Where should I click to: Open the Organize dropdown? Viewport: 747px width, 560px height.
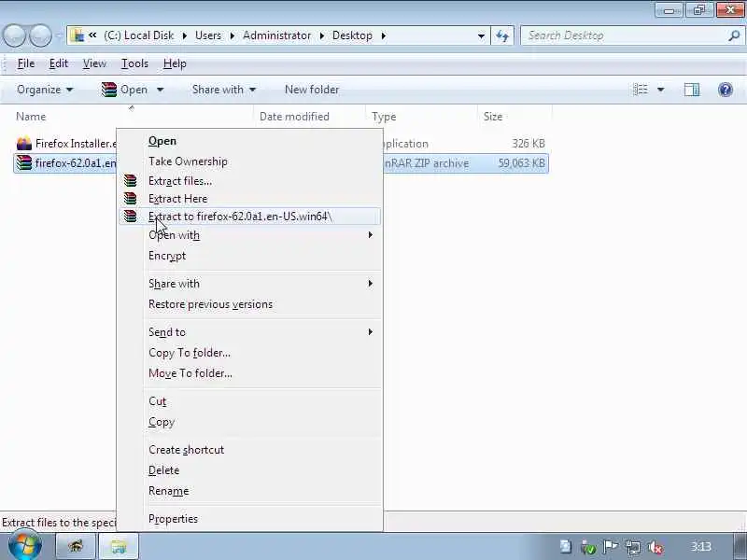(x=45, y=90)
